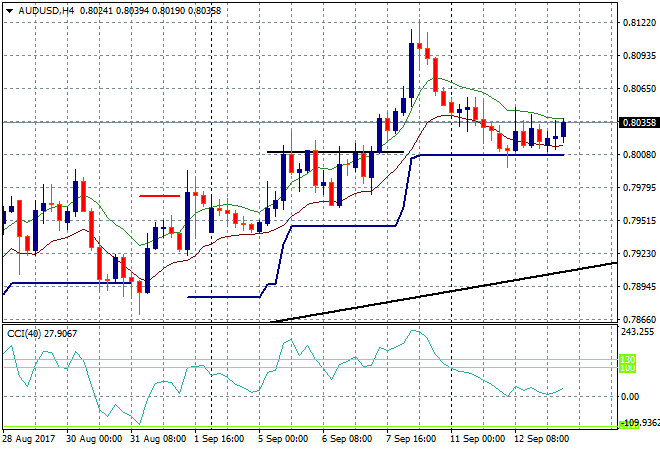Click the 0.78660 price scale label
The width and height of the screenshot is (660, 450).
pos(639,320)
